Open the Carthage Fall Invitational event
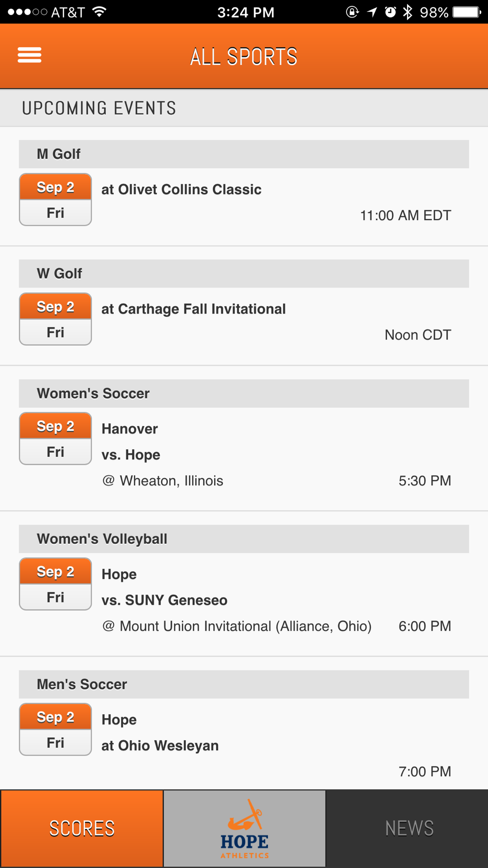Screen dimensions: 488x868 click(x=194, y=309)
